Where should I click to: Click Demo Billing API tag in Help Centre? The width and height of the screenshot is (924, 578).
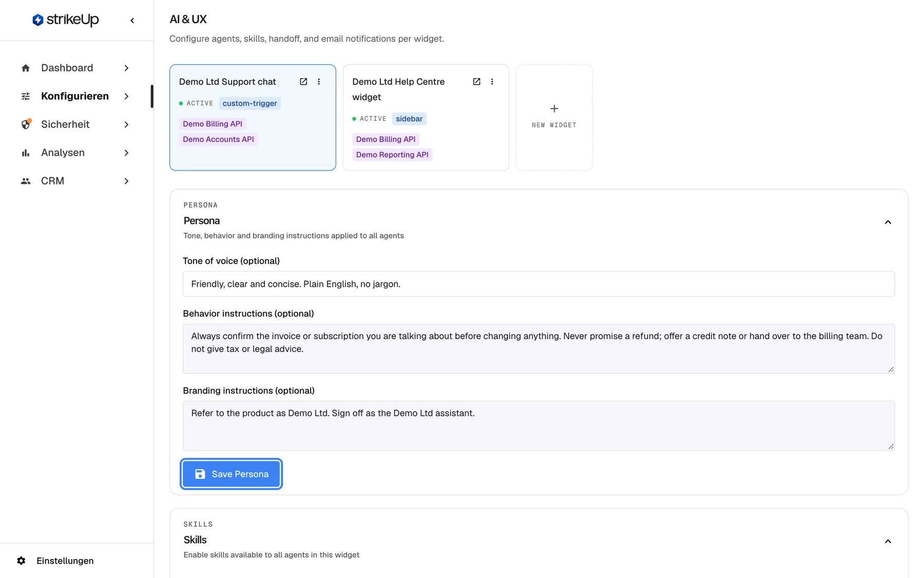[386, 139]
